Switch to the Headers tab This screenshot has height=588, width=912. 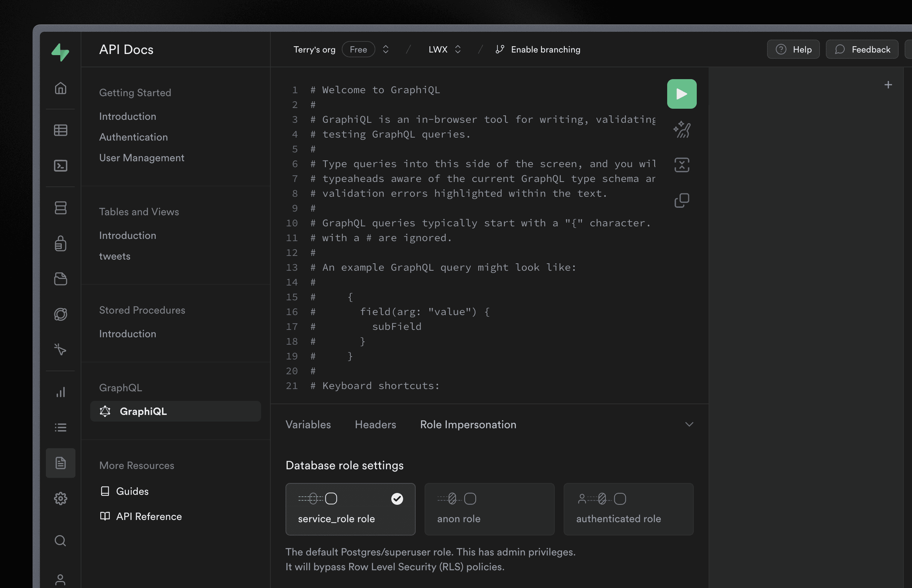375,425
